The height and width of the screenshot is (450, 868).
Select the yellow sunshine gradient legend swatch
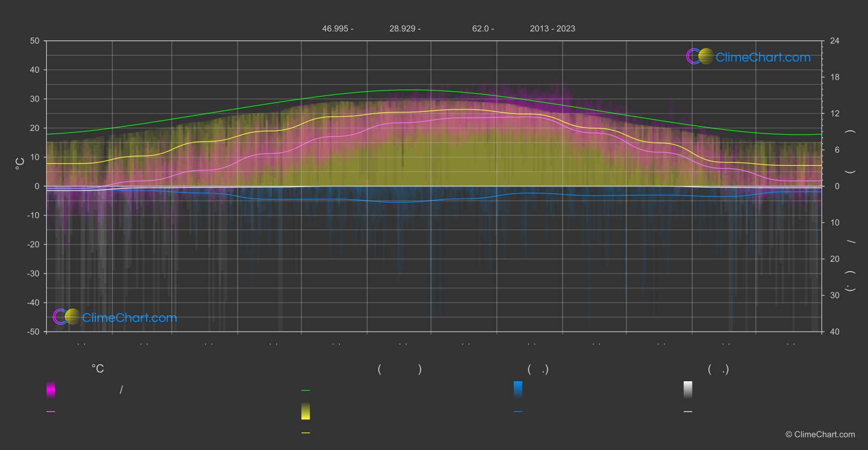tap(306, 411)
